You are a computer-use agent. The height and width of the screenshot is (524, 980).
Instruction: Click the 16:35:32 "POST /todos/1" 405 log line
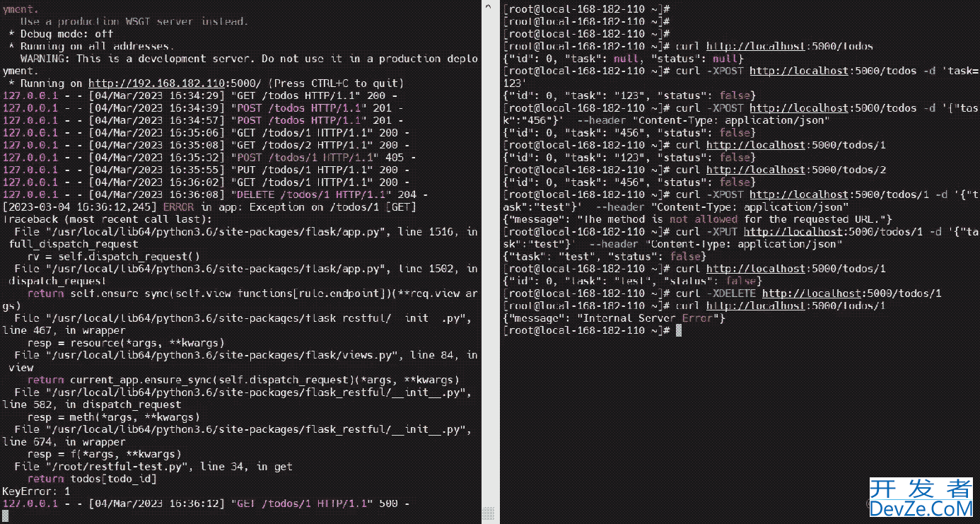click(209, 157)
